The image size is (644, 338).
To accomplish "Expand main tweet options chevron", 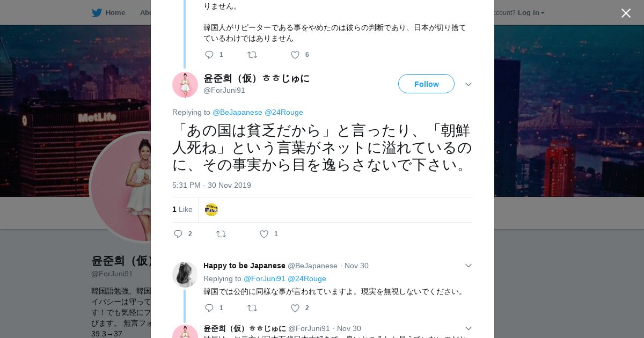I will coord(468,84).
